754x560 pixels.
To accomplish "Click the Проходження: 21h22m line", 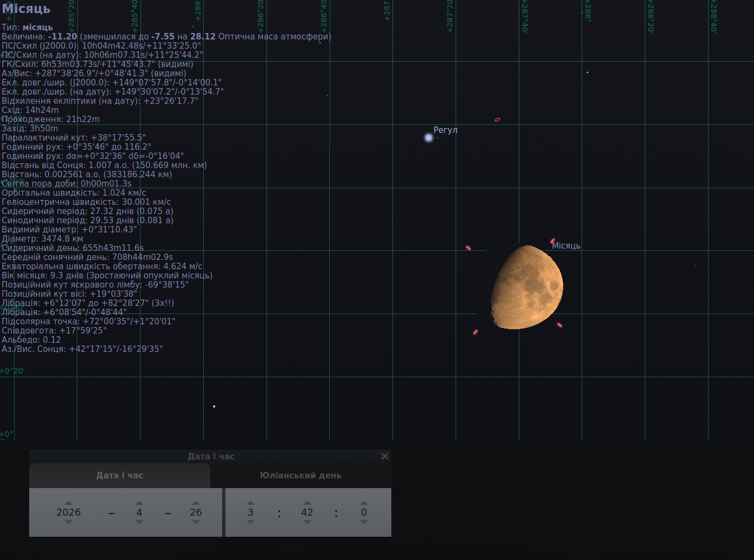I will click(x=51, y=119).
